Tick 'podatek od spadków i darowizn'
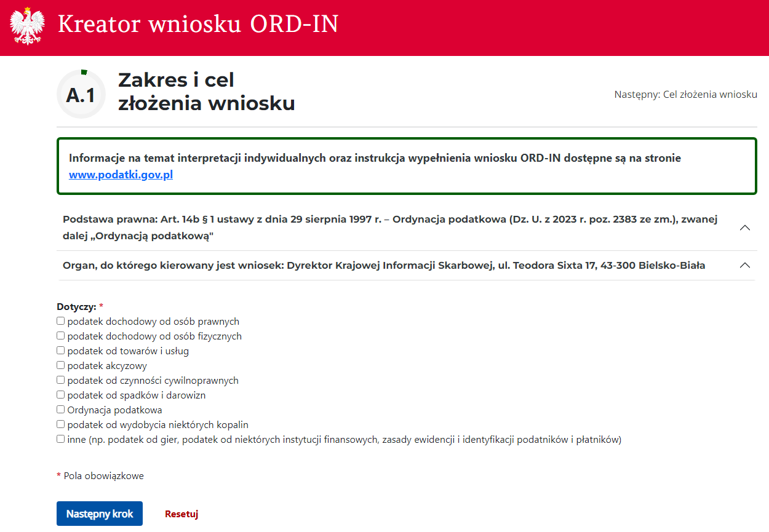The image size is (769, 532). click(x=60, y=395)
